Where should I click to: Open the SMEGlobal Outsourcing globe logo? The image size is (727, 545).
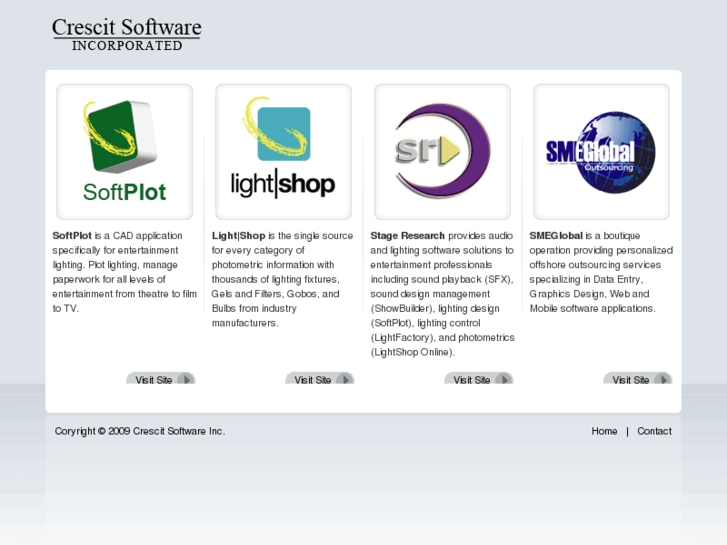(x=601, y=152)
